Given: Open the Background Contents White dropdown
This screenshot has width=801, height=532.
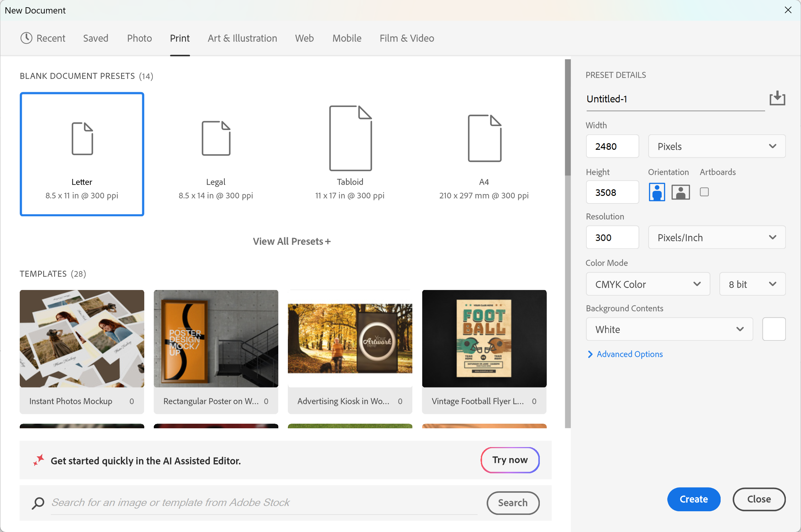Looking at the screenshot, I should tap(669, 329).
